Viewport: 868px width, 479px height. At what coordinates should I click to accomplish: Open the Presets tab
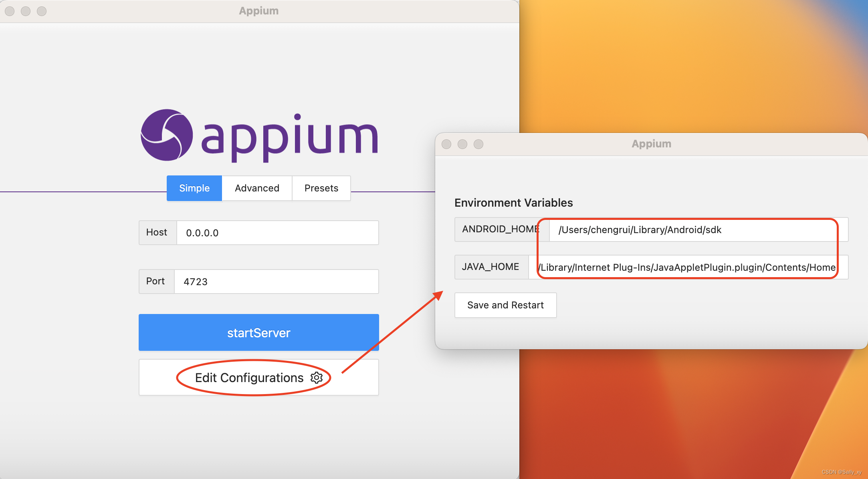[321, 188]
